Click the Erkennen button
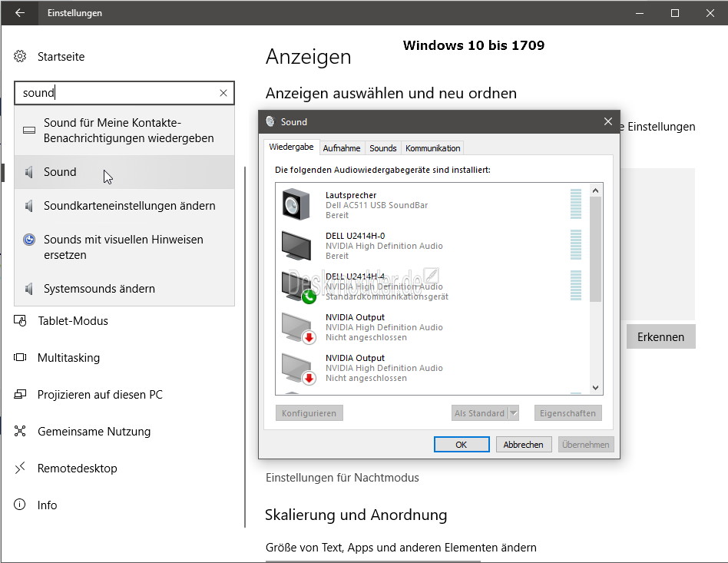The image size is (728, 563). [x=660, y=336]
